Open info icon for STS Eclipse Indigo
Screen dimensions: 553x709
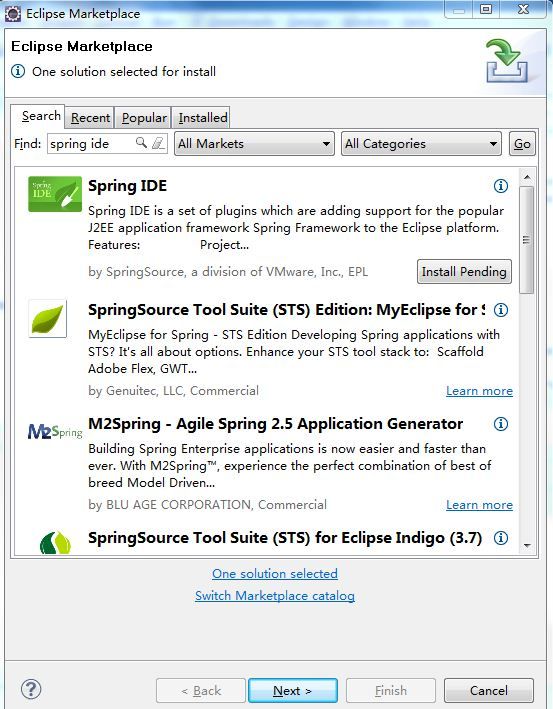(x=501, y=538)
